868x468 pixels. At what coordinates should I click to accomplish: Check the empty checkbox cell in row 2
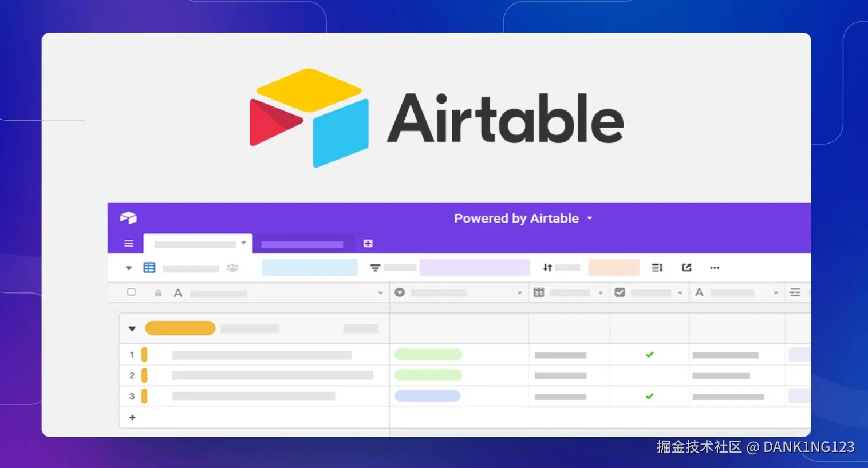[649, 375]
